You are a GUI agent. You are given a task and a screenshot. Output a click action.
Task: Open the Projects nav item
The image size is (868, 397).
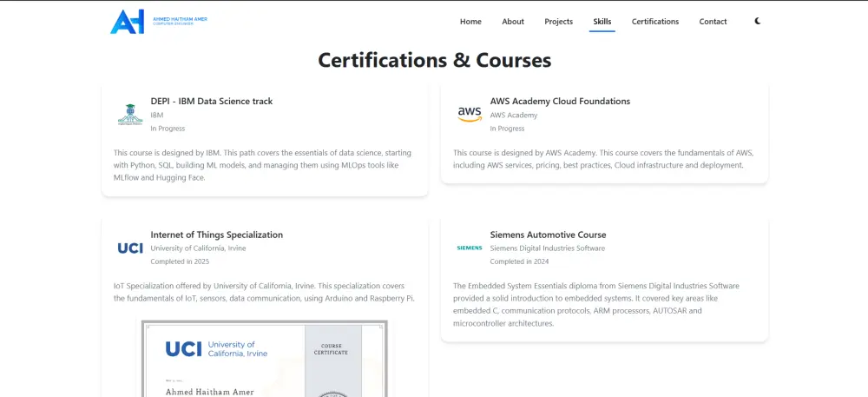(x=558, y=22)
